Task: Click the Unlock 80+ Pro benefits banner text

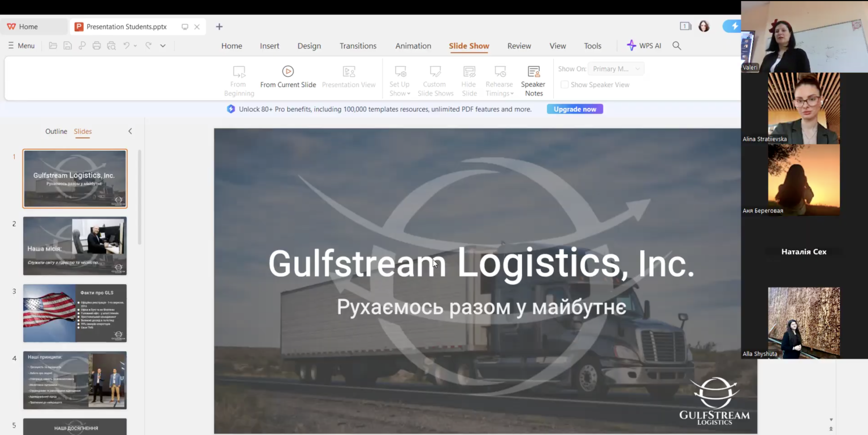Action: click(385, 109)
